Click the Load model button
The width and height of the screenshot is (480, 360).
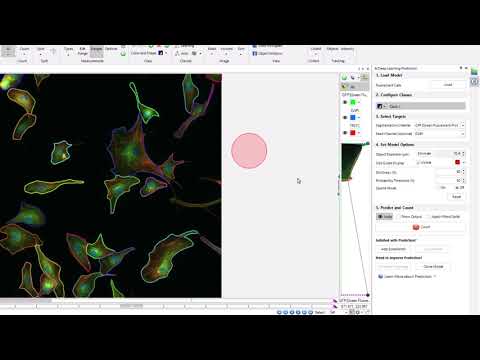point(448,85)
